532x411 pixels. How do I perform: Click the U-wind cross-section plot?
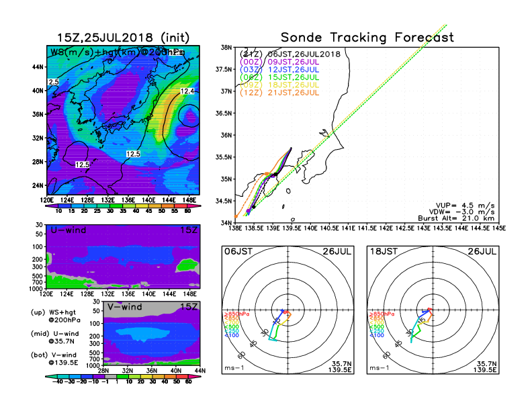tap(123, 257)
